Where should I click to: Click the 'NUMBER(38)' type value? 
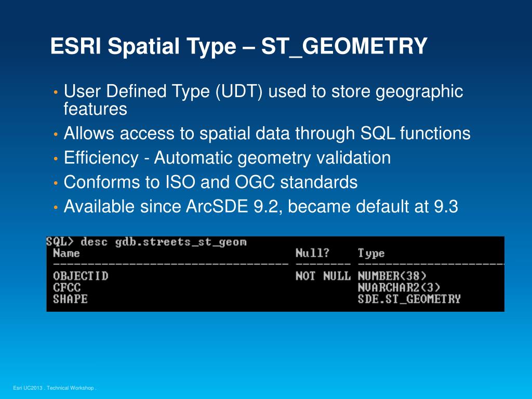(392, 276)
